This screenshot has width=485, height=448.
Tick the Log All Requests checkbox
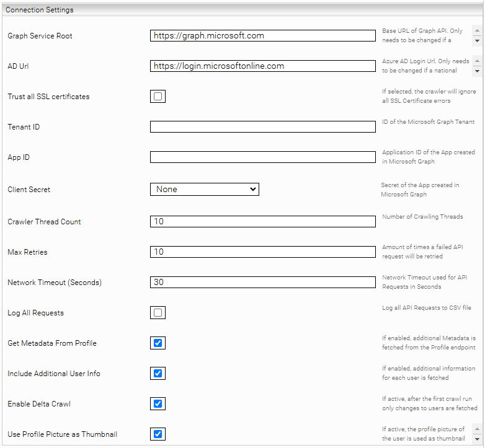158,313
